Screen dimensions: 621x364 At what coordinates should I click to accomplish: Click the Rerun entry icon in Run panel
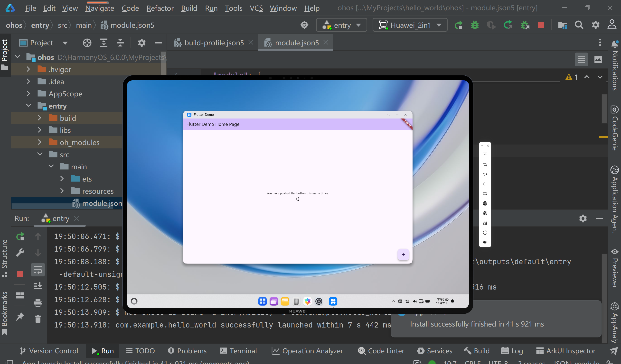[20, 237]
